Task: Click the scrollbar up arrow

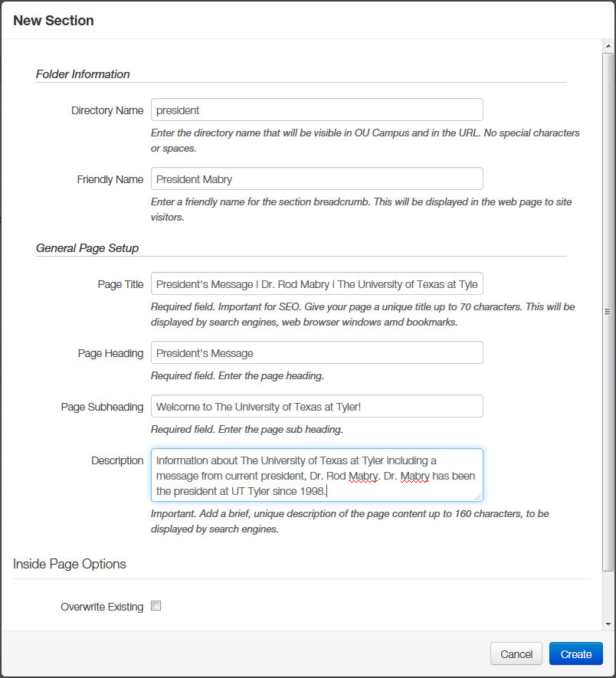Action: (x=608, y=46)
